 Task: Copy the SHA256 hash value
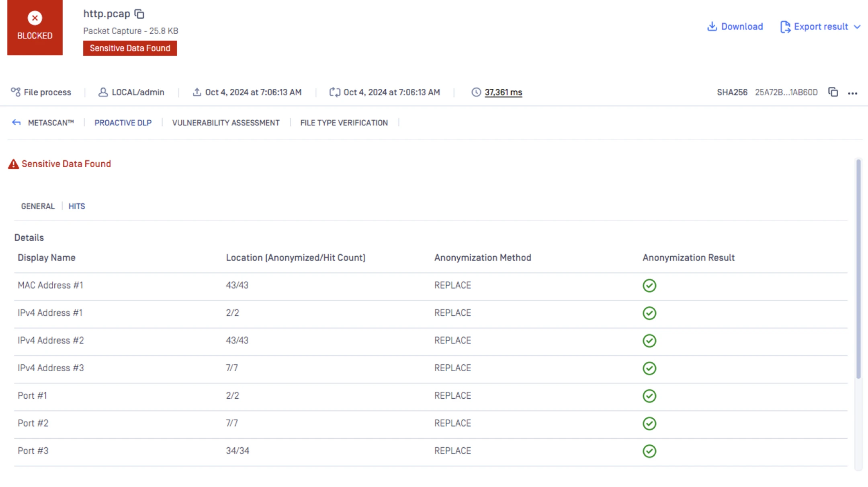point(833,92)
